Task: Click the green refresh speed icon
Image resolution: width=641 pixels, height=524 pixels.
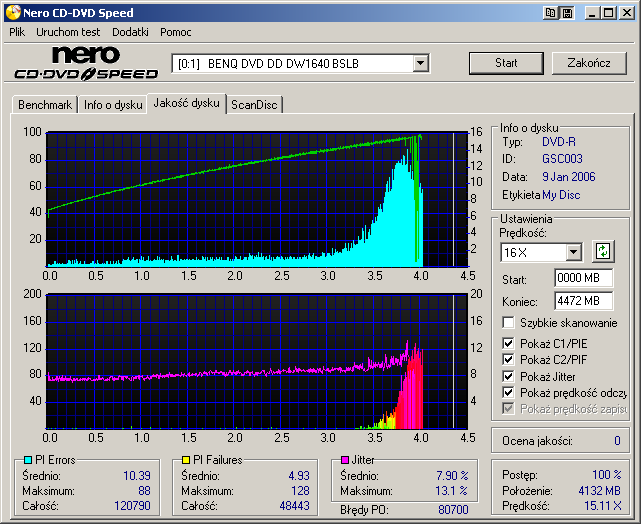Action: [x=603, y=251]
